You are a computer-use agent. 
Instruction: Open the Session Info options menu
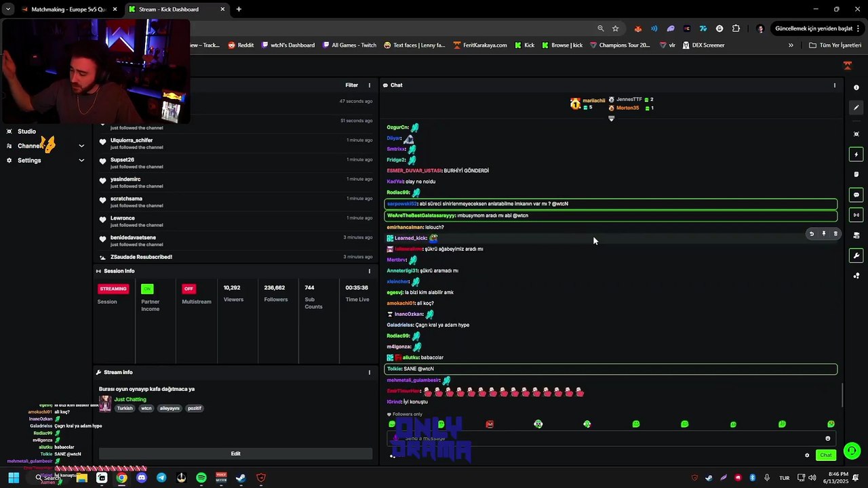click(x=370, y=271)
